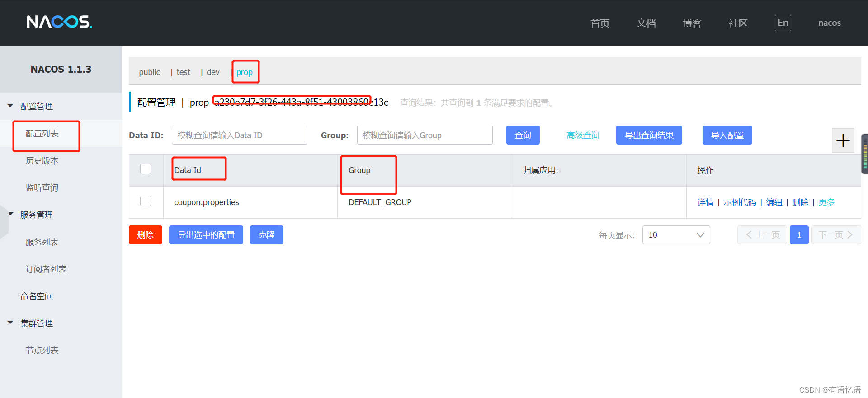Open 文档 in top navigation
868x398 pixels.
coord(646,23)
